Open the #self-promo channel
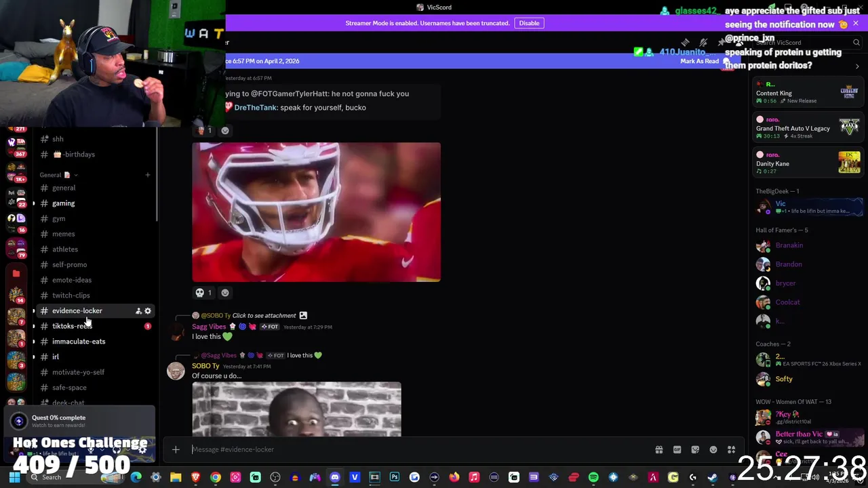This screenshot has height=488, width=868. [95, 265]
